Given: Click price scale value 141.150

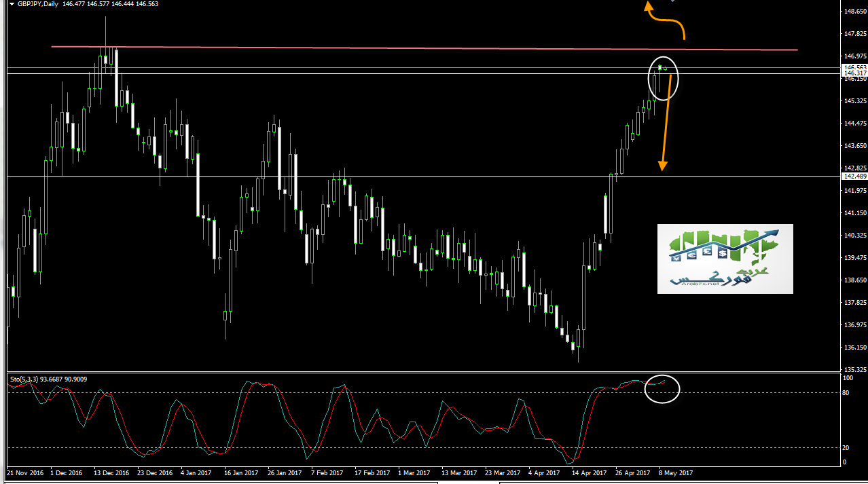Looking at the screenshot, I should point(854,213).
